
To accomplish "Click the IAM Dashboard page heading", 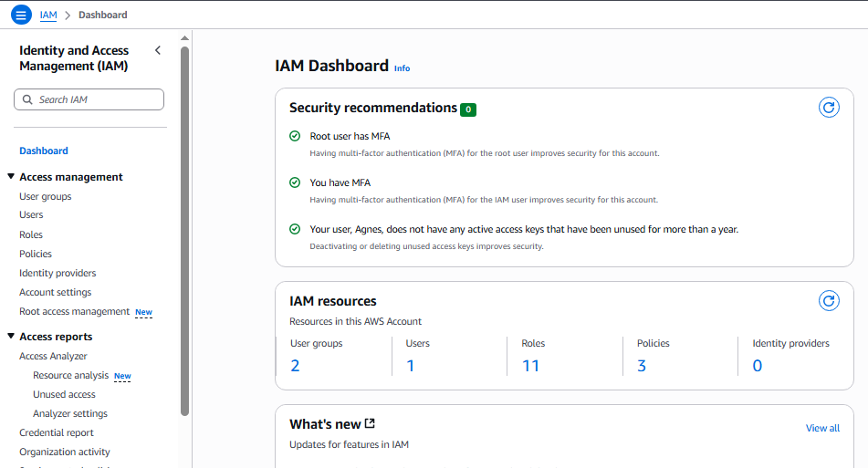I will click(331, 66).
